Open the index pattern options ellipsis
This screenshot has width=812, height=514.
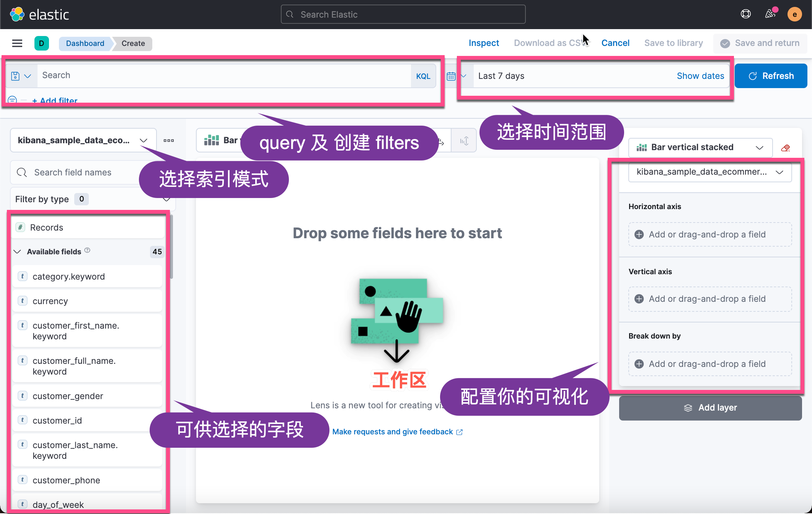pyautogui.click(x=169, y=141)
